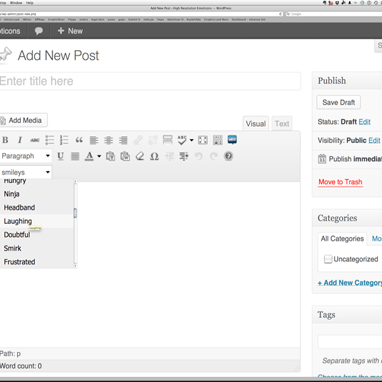Justify text with align full
Screen dimensions: 382x382
75,156
